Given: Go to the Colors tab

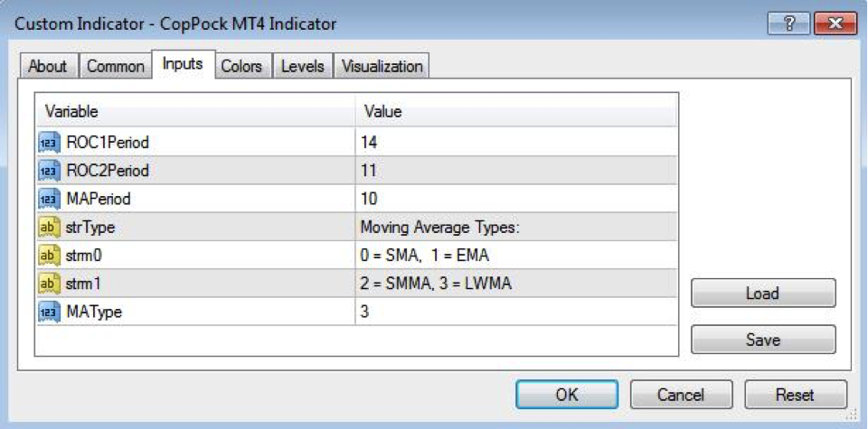Looking at the screenshot, I should tap(241, 66).
